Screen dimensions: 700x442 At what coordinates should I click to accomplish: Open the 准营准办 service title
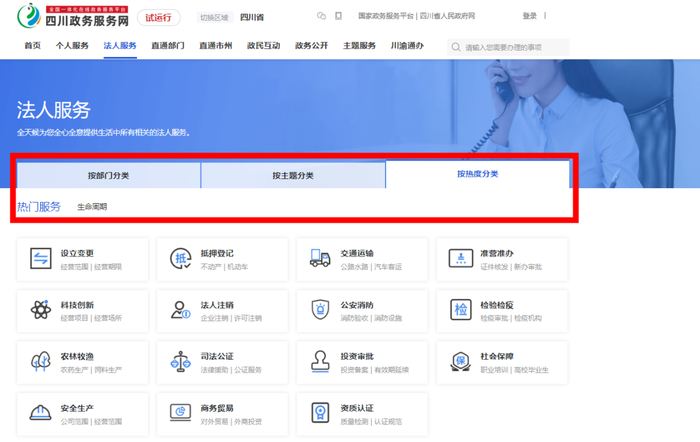[497, 253]
